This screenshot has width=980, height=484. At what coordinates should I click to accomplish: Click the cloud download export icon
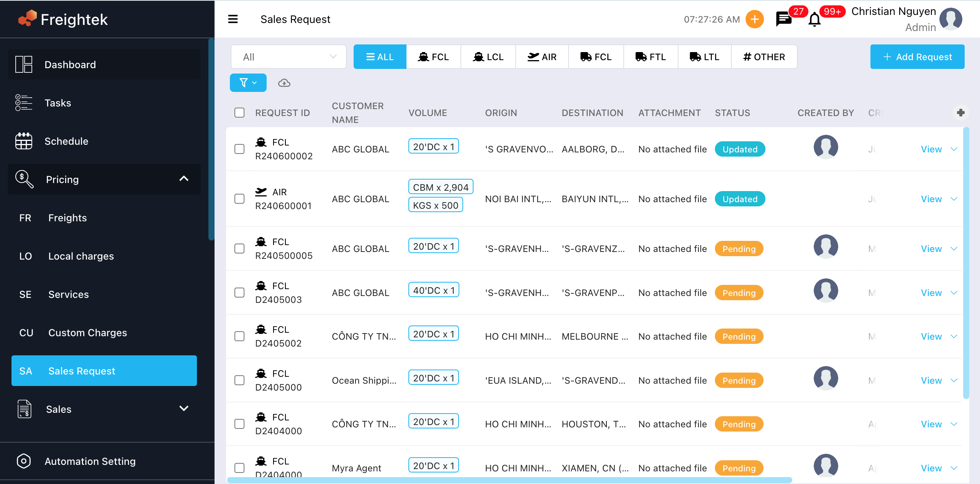[x=284, y=83]
